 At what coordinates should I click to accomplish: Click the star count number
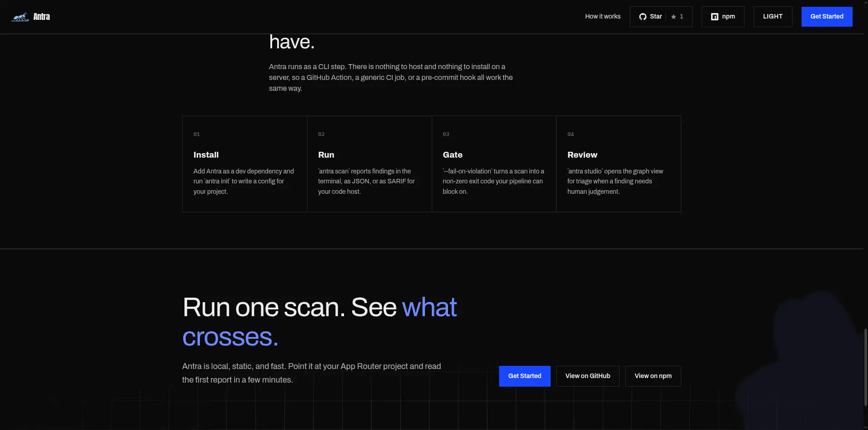682,17
